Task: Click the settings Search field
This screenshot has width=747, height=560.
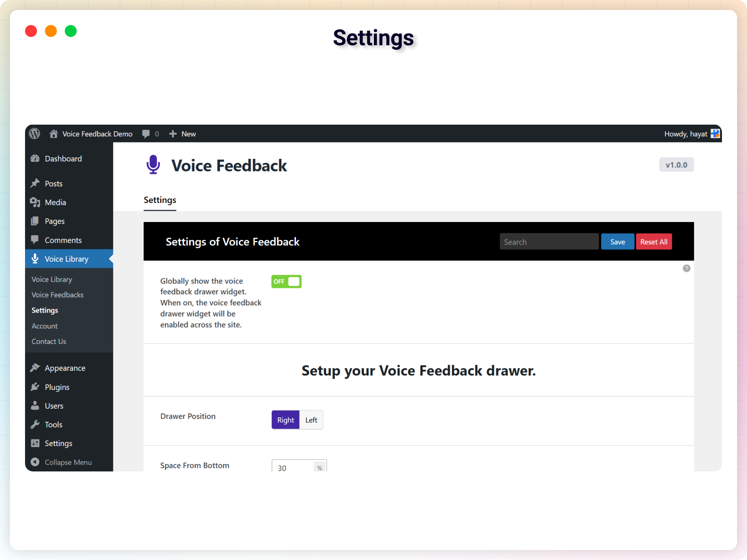Action: pos(549,242)
